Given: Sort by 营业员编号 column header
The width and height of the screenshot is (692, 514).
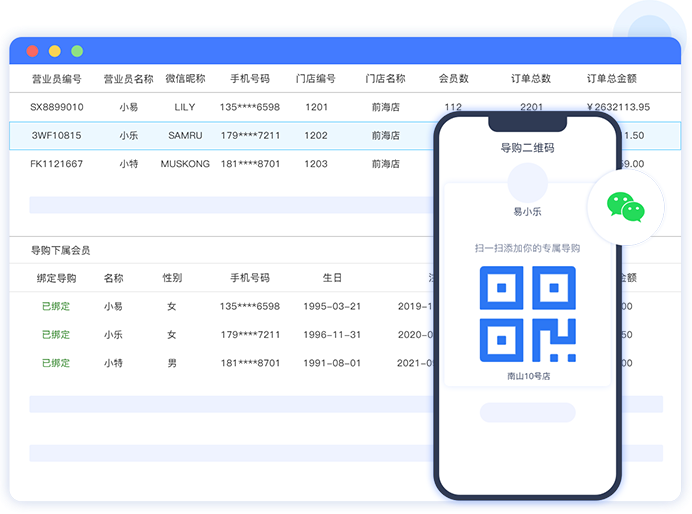Looking at the screenshot, I should [x=56, y=79].
